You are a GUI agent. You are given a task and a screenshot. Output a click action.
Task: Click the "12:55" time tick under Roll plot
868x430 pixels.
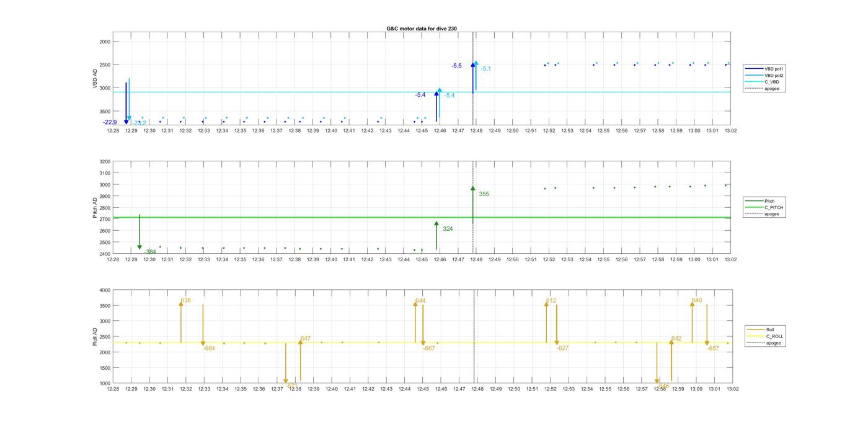(x=605, y=389)
